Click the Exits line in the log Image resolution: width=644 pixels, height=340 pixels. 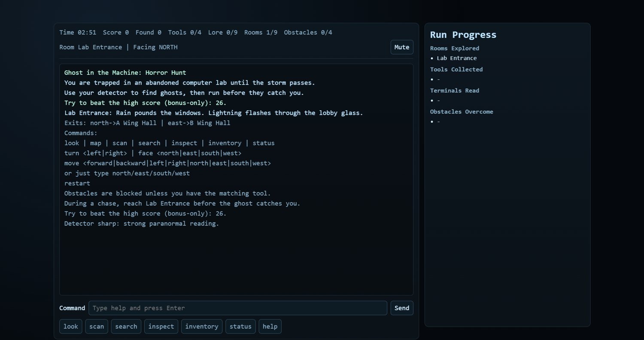(147, 123)
